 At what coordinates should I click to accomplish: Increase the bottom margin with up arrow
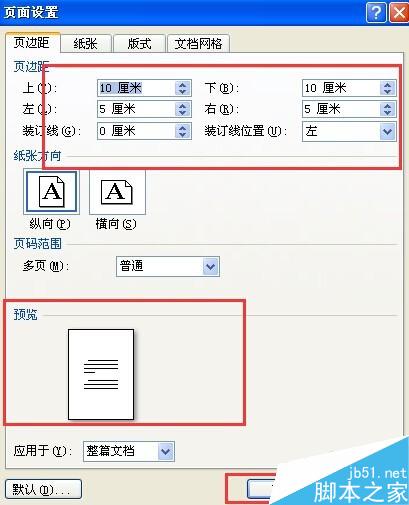pos(387,85)
